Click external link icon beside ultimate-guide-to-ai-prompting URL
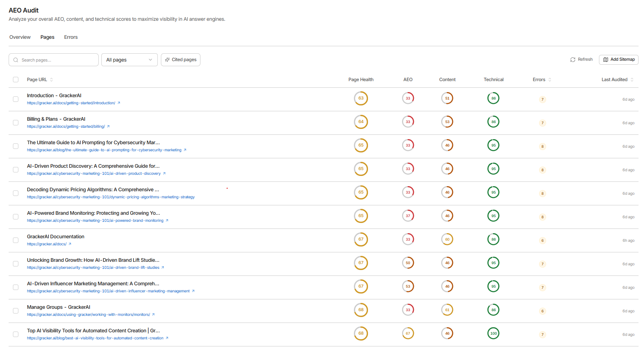644x348 pixels. pyautogui.click(x=185, y=150)
